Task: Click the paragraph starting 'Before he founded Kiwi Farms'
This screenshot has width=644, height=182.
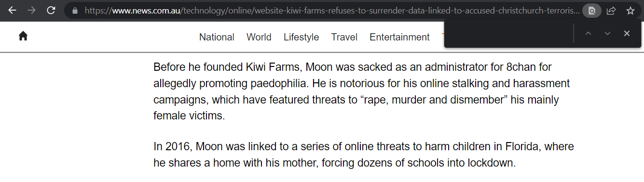Action: point(362,91)
